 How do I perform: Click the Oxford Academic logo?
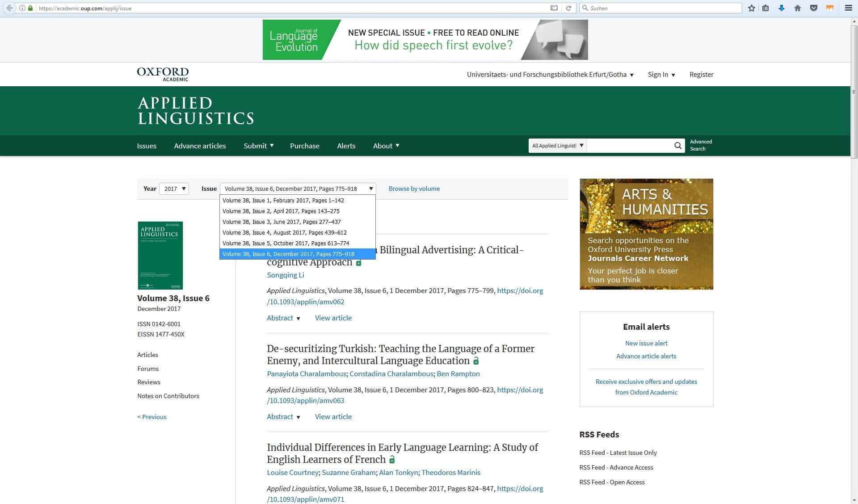click(x=163, y=74)
